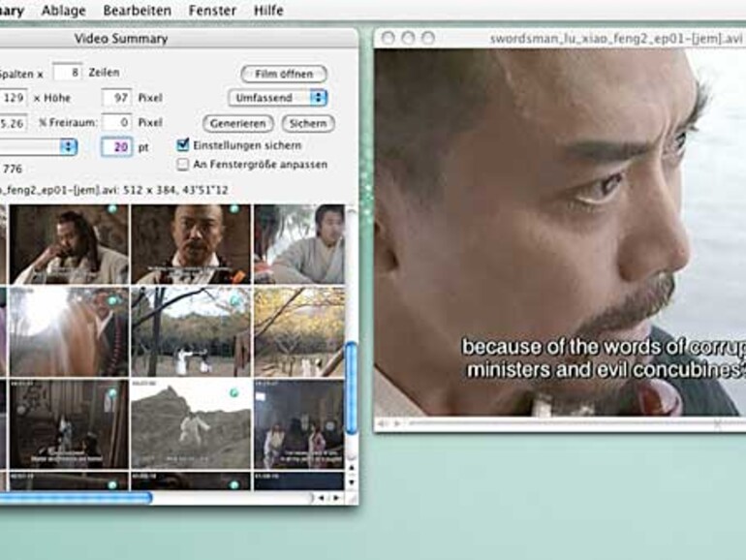The height and width of the screenshot is (560, 746).
Task: Click the Generieren button
Action: [238, 123]
